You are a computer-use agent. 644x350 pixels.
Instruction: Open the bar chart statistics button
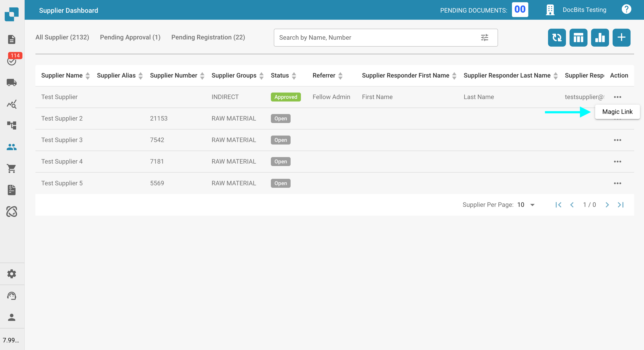(600, 37)
